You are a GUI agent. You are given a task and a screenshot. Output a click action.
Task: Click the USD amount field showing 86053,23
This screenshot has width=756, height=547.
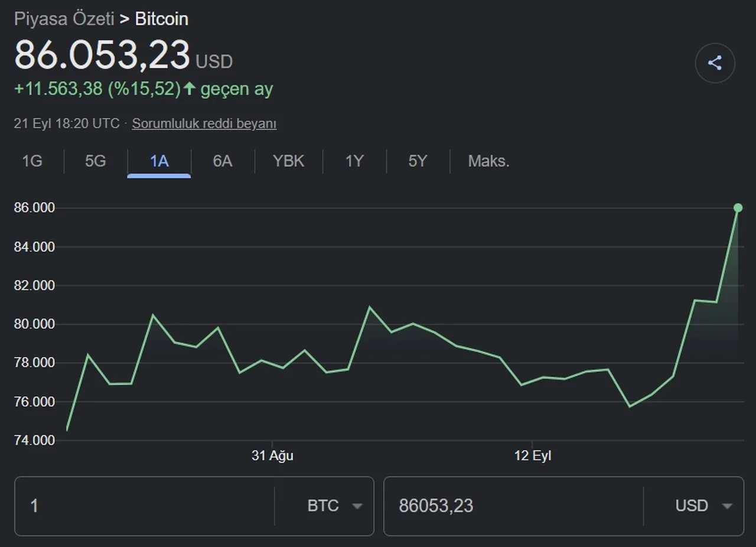[x=514, y=506]
